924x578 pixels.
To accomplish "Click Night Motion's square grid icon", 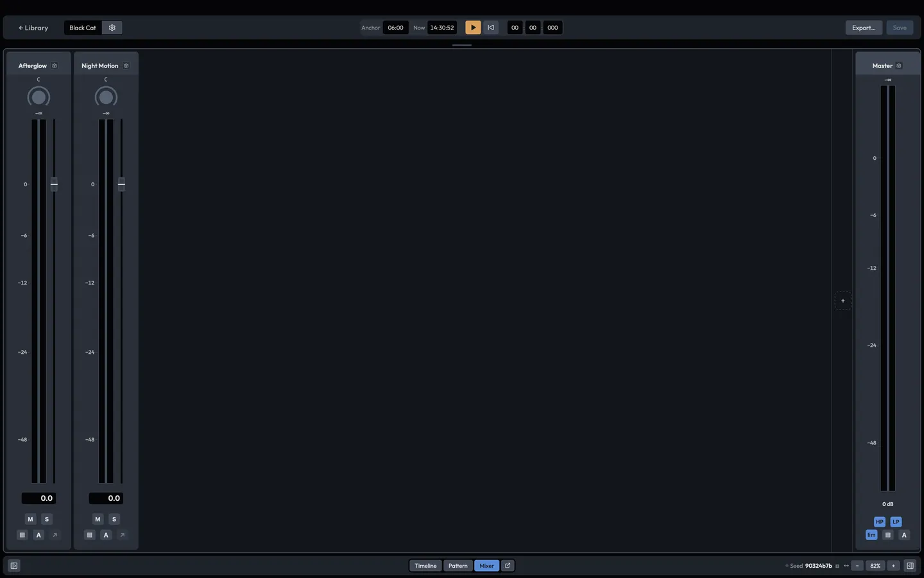I will click(90, 535).
